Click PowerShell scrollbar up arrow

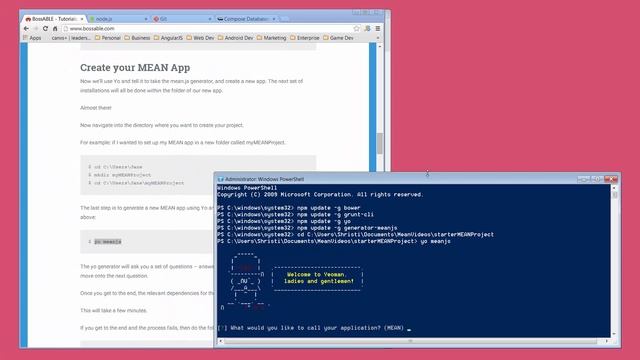(x=614, y=188)
